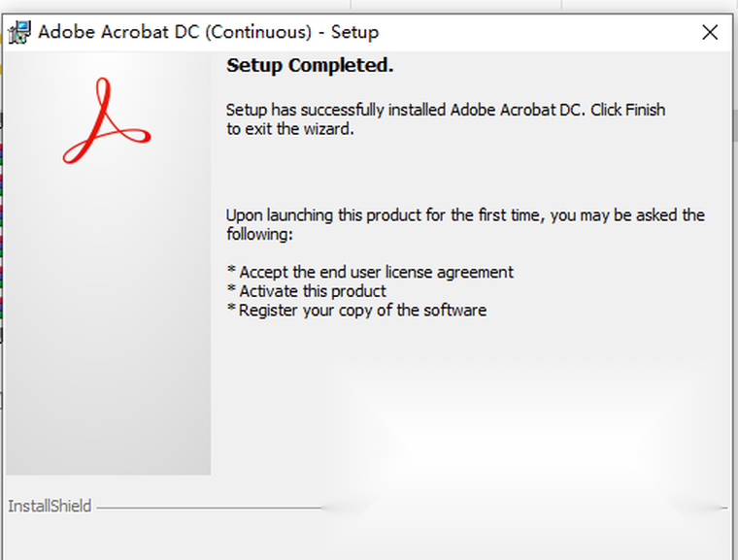Click the setup installer icon in title bar
The image size is (738, 560).
coord(17,32)
